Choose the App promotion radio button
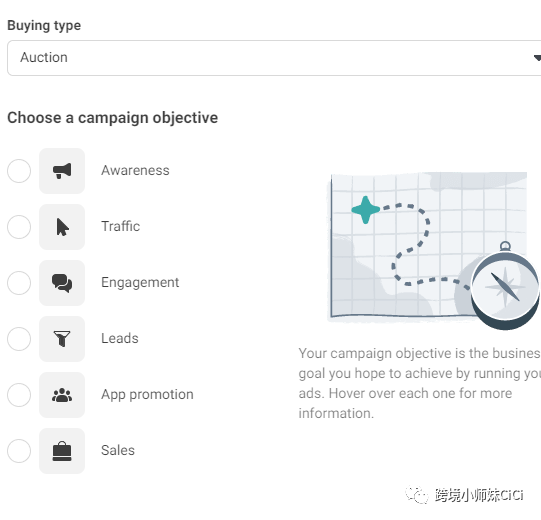Screen dimensions: 541x520 coord(19,395)
